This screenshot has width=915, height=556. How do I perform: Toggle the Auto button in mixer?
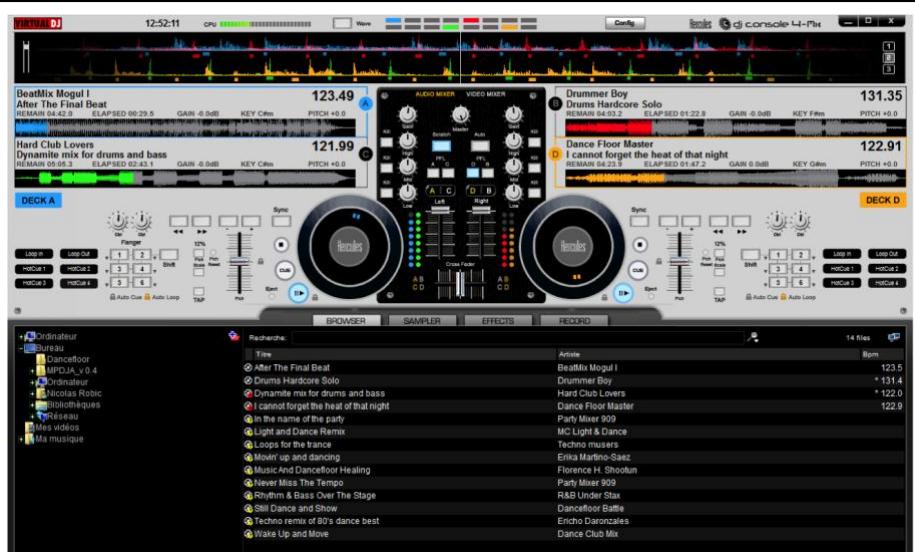480,146
